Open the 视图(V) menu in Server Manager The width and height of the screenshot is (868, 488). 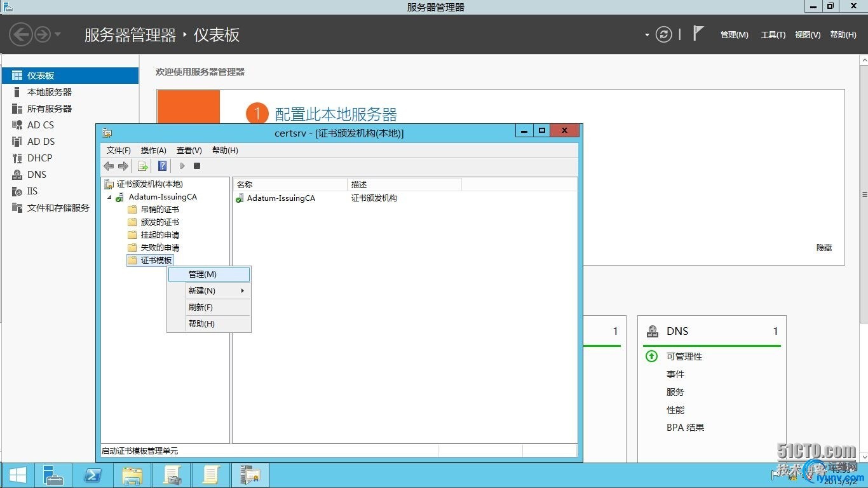click(x=808, y=35)
